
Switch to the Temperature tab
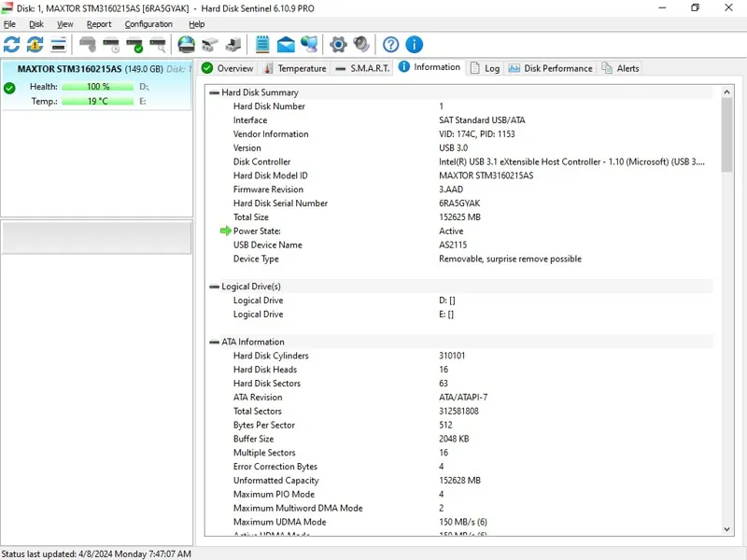coord(295,68)
